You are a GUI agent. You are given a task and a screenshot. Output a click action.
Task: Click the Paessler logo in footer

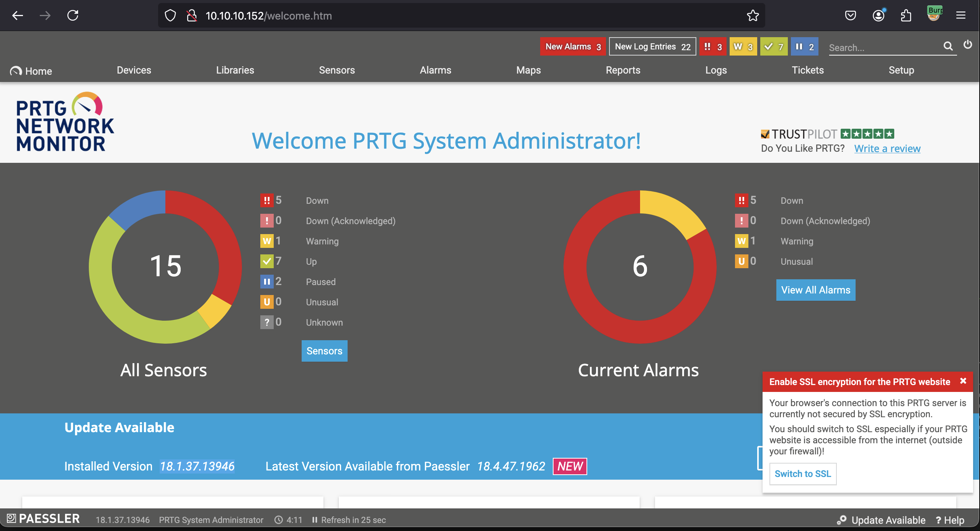43,519
